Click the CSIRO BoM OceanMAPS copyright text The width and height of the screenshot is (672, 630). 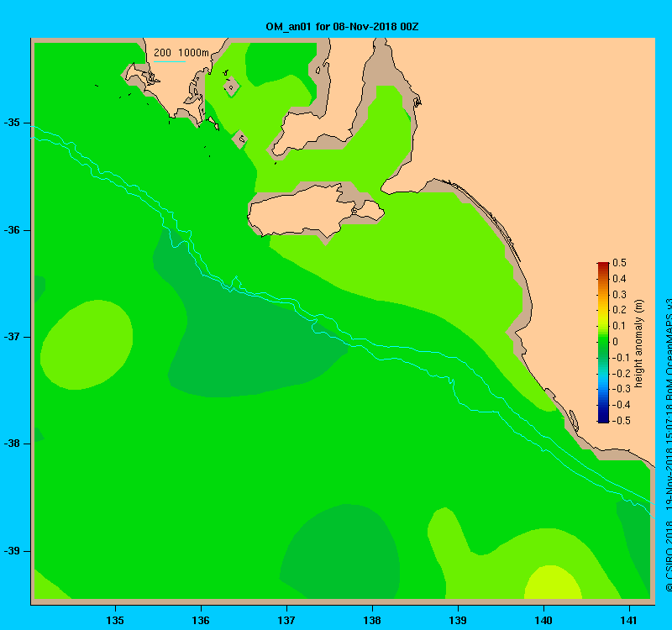point(668,444)
